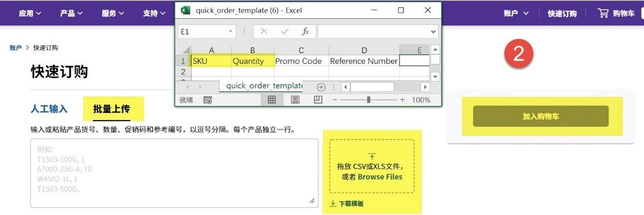This screenshot has width=644, height=215.
Task: Select Normal view grid icon
Action: pos(272,100)
